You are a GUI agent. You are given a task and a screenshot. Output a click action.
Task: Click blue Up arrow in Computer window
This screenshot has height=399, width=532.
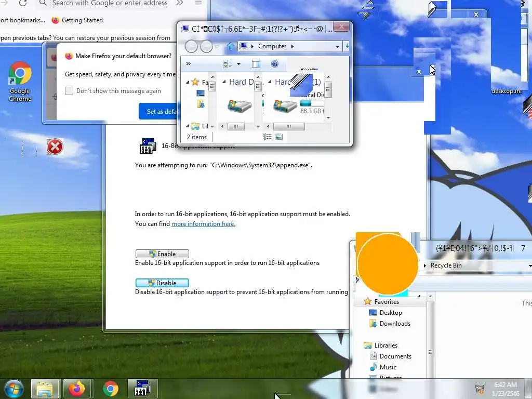[231, 46]
